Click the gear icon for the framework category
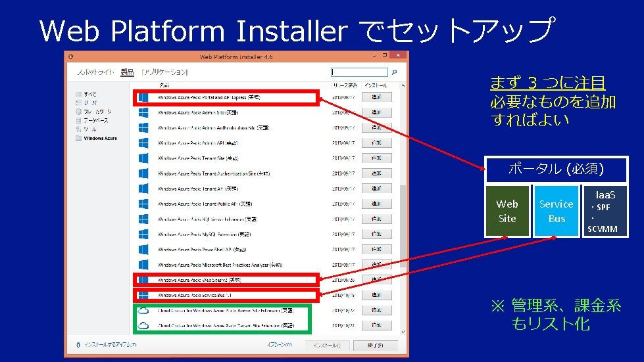Image resolution: width=644 pixels, height=362 pixels. tap(78, 112)
